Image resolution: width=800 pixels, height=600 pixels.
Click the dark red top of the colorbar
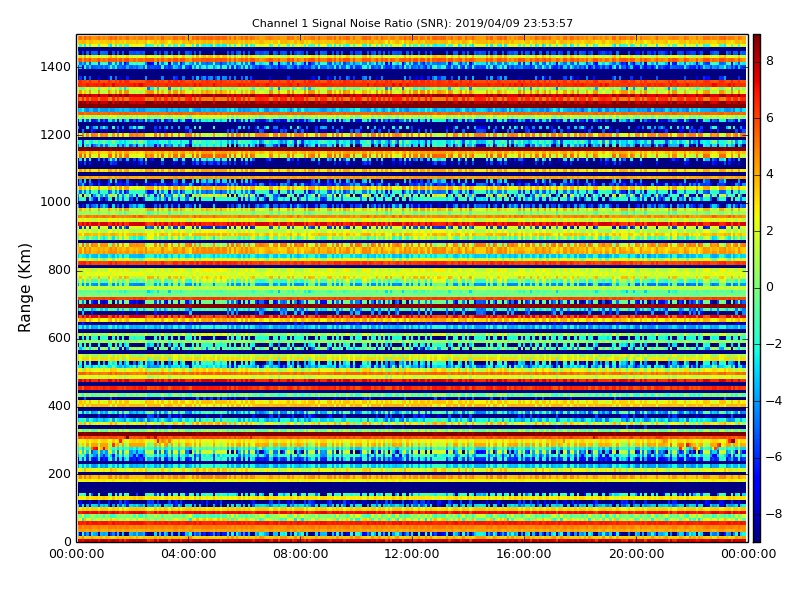coord(757,41)
